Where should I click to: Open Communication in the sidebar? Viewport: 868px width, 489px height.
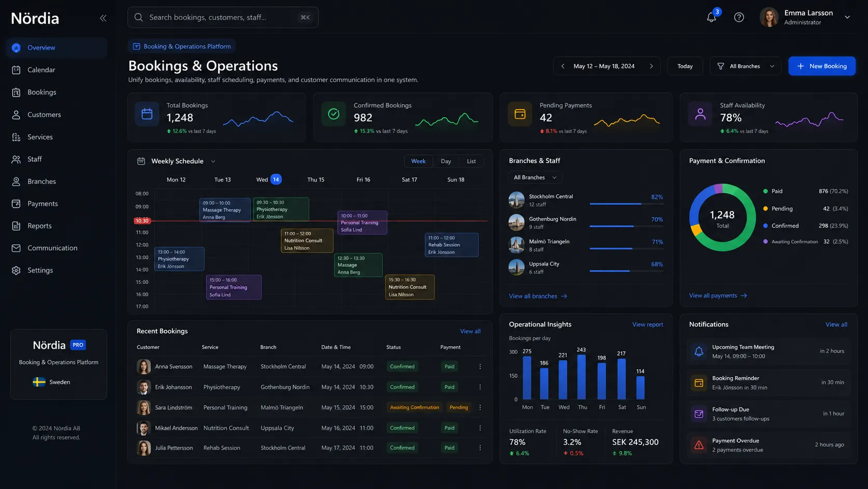pos(57,248)
